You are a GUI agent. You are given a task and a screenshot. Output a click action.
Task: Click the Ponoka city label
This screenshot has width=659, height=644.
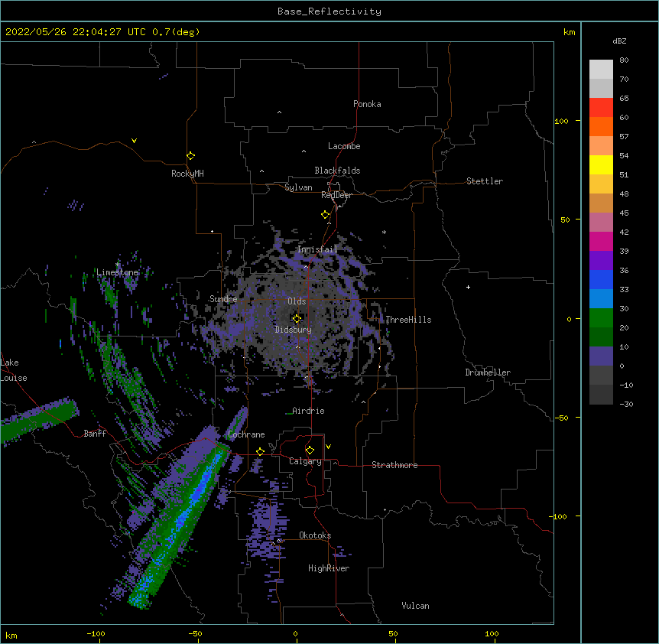[x=367, y=104]
